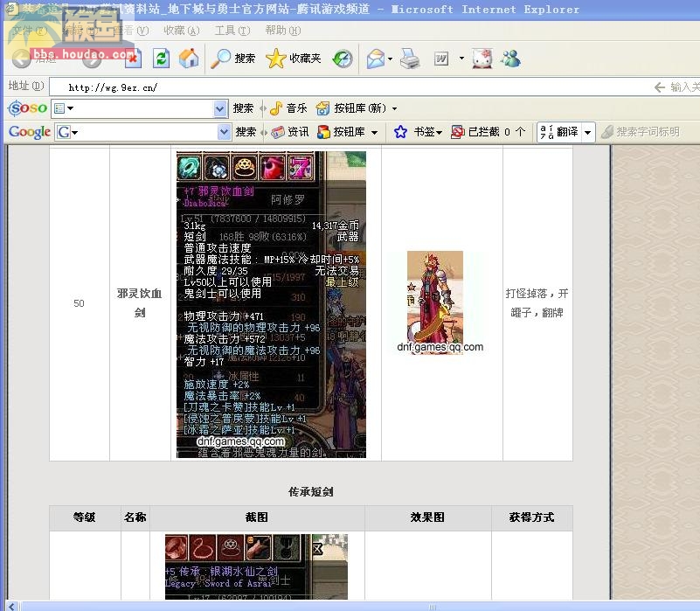Toggle 搜索字词标明 highlighting
700x611 pixels.
click(641, 132)
